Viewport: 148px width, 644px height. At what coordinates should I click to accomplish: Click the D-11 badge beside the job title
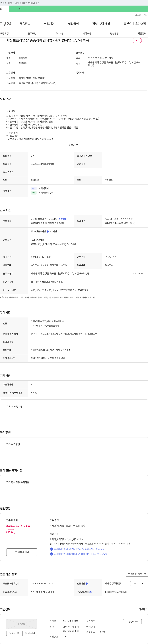click(137, 41)
